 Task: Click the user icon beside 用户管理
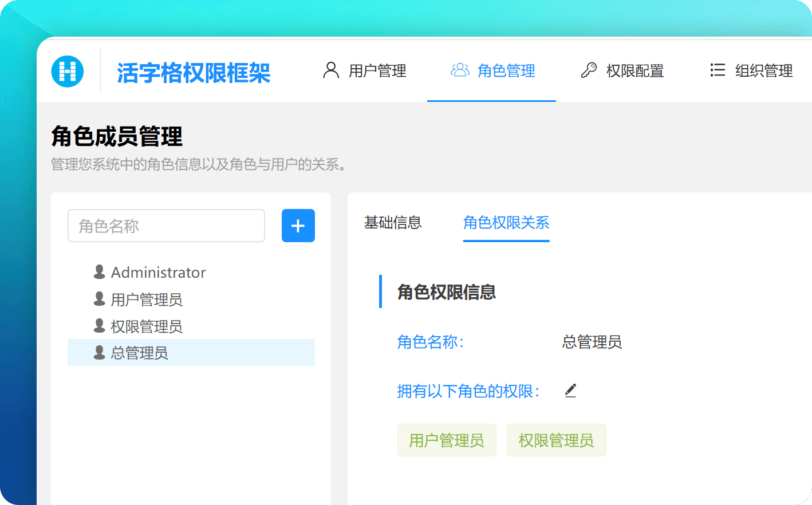tap(331, 70)
